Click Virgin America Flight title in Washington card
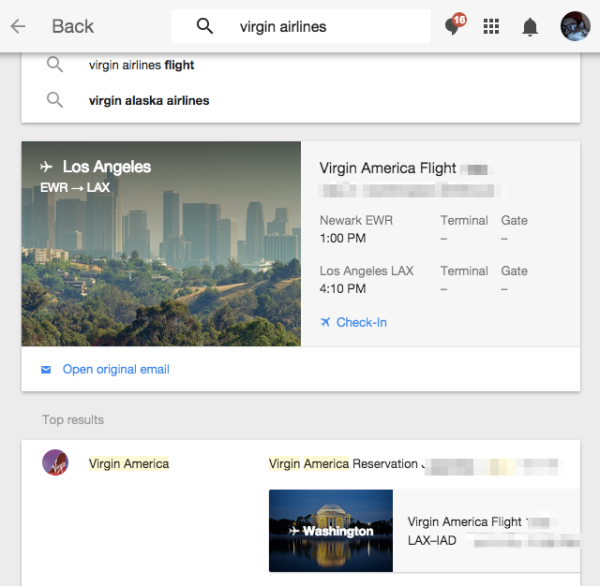The image size is (600, 586). pyautogui.click(x=464, y=522)
